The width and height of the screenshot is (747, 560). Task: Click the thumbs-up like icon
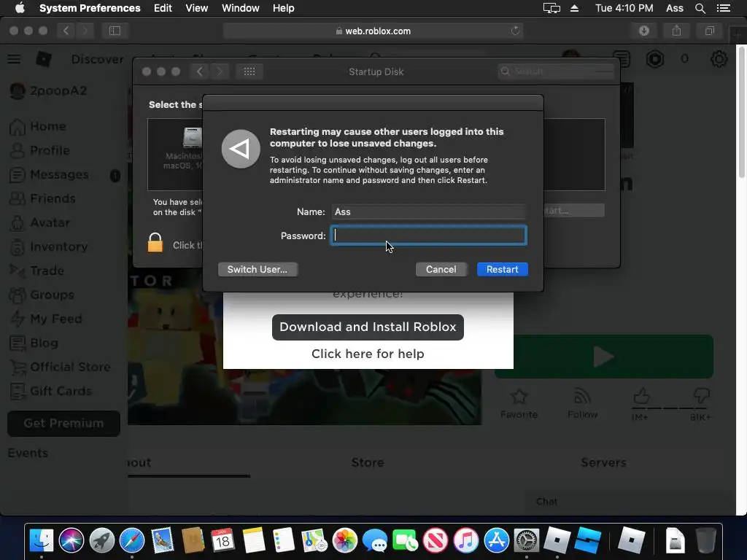641,396
